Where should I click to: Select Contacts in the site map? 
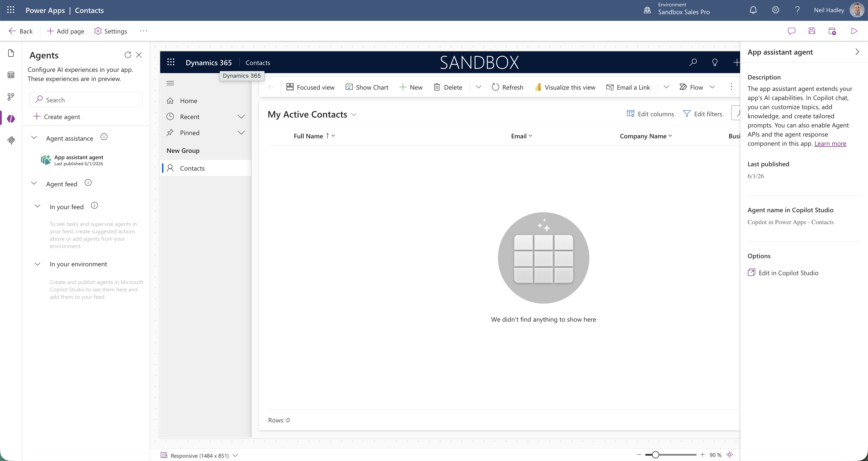click(x=206, y=168)
